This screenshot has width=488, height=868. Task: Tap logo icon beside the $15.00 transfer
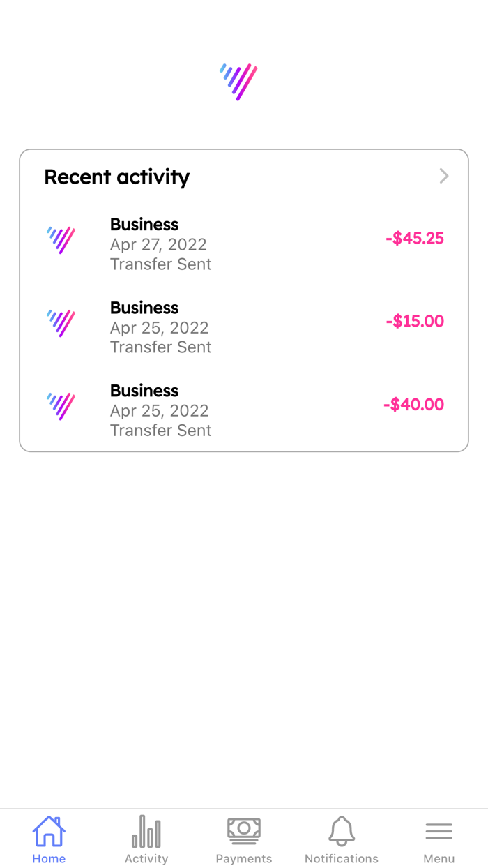[x=61, y=323]
